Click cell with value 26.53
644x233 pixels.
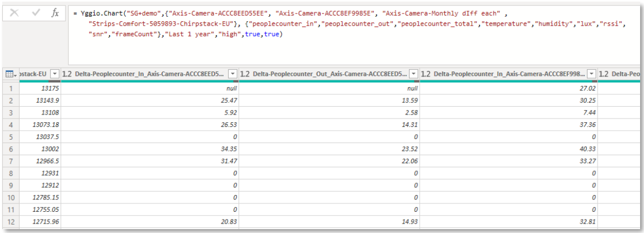(x=150, y=125)
